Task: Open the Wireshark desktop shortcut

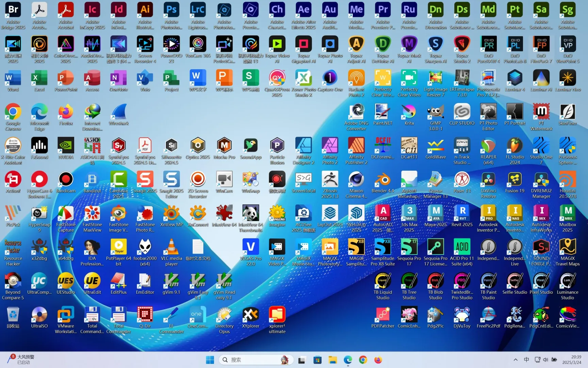Action: point(119,114)
